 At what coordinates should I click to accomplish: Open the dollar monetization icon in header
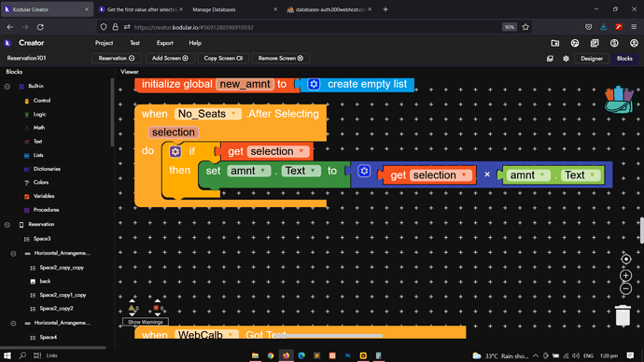pyautogui.click(x=614, y=43)
